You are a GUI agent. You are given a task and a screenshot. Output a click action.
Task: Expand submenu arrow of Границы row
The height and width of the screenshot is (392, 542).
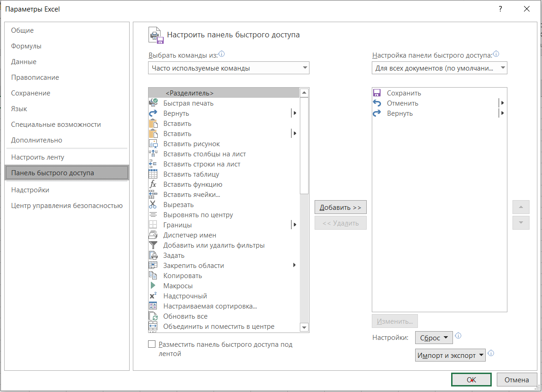[x=294, y=225]
